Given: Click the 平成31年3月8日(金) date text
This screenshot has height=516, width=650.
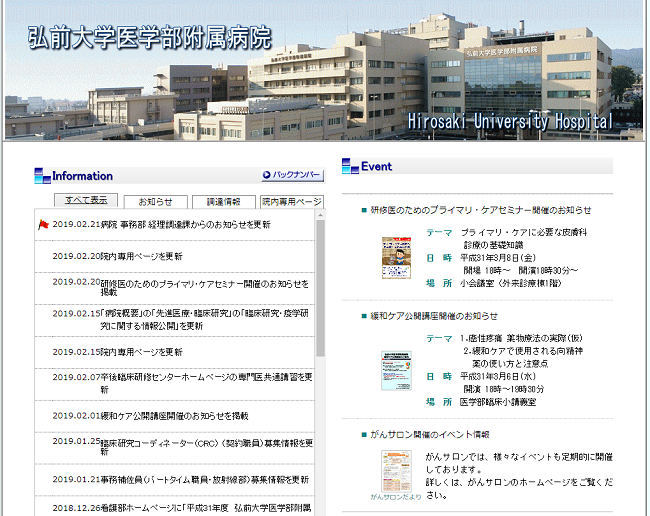Looking at the screenshot, I should 498,258.
